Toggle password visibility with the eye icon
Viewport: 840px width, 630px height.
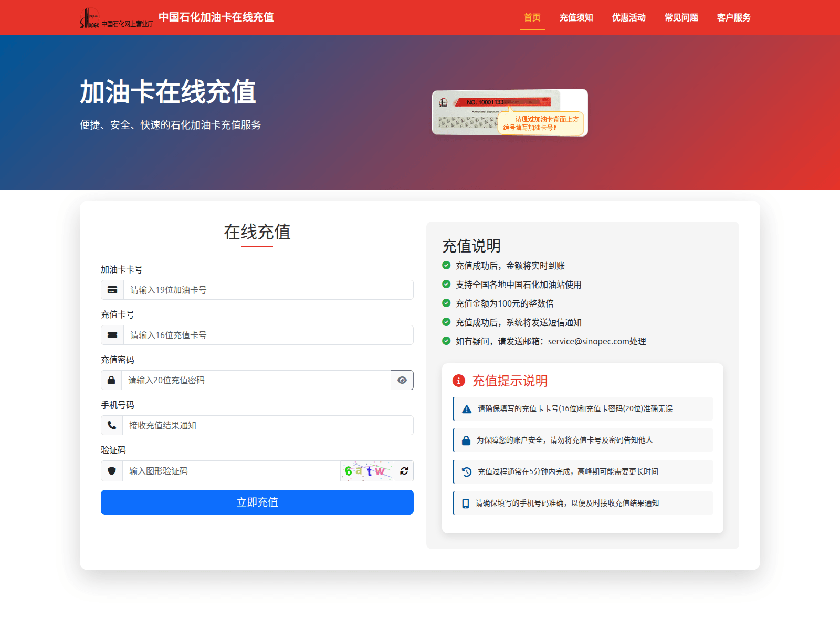click(x=402, y=380)
